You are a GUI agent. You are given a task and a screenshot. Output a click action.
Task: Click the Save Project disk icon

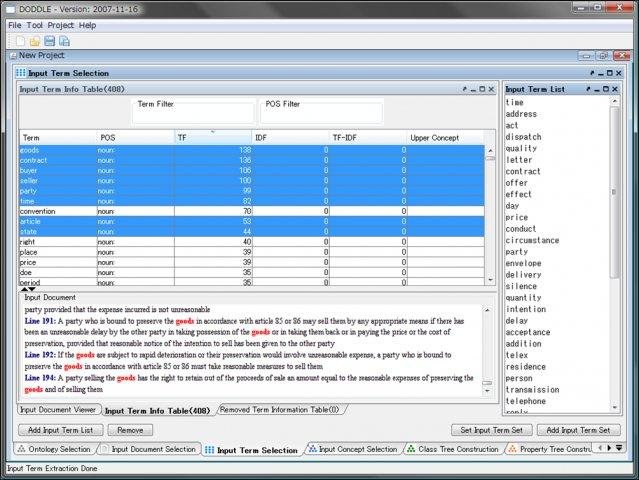(50, 41)
